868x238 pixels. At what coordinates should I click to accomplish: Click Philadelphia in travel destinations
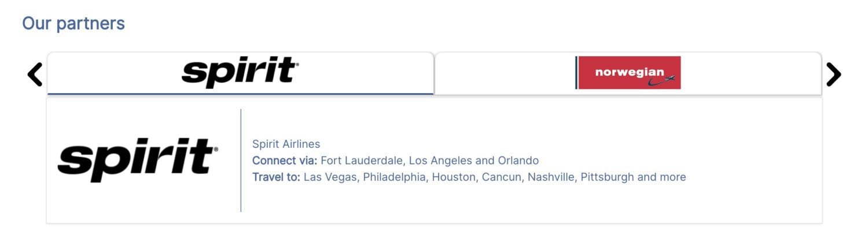point(394,177)
